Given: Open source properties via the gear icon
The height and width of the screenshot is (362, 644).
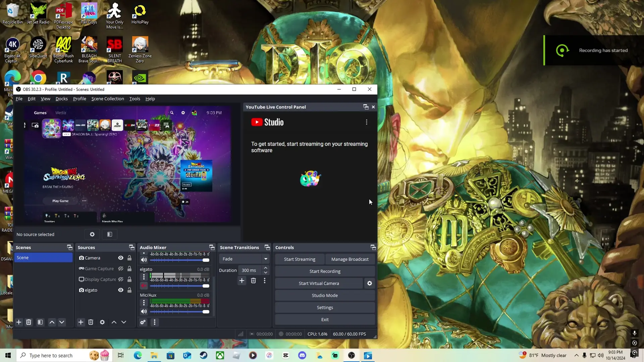Looking at the screenshot, I should pyautogui.click(x=102, y=322).
